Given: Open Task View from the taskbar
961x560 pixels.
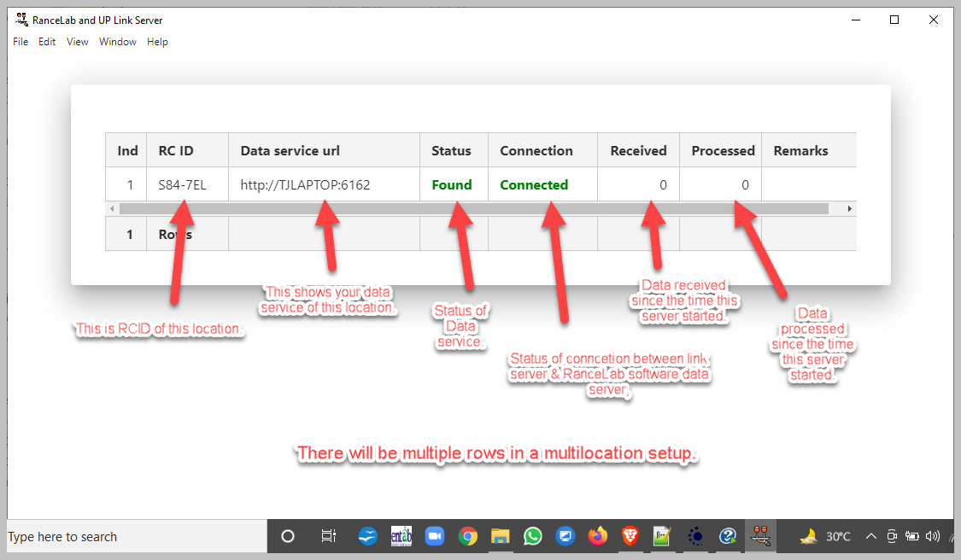Looking at the screenshot, I should pos(329,537).
